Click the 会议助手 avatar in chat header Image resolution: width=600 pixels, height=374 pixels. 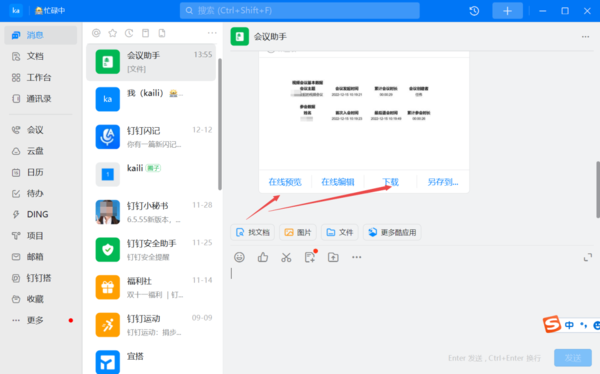click(x=240, y=37)
